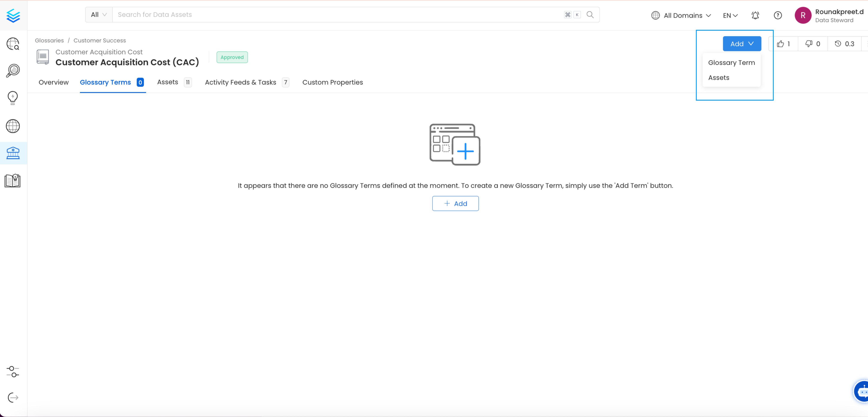Click the R user avatar
This screenshot has height=417, width=868.
pos(803,15)
